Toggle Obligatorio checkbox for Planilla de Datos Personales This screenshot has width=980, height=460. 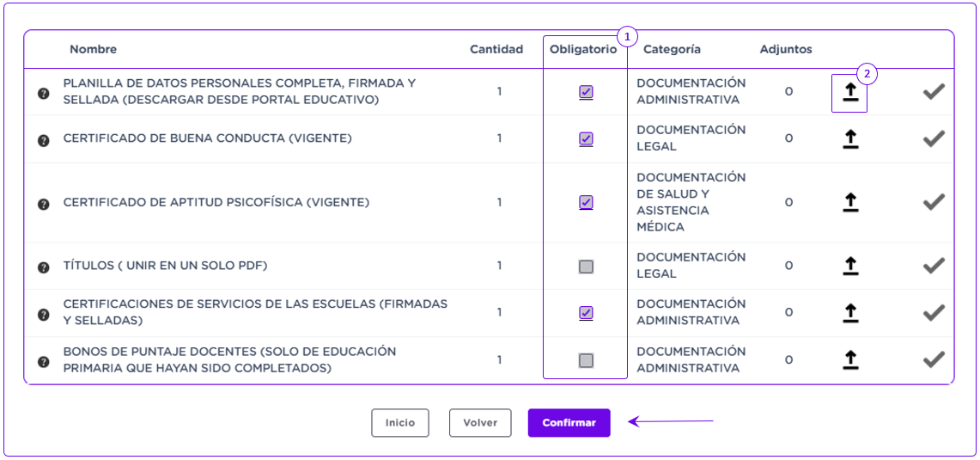(x=586, y=92)
